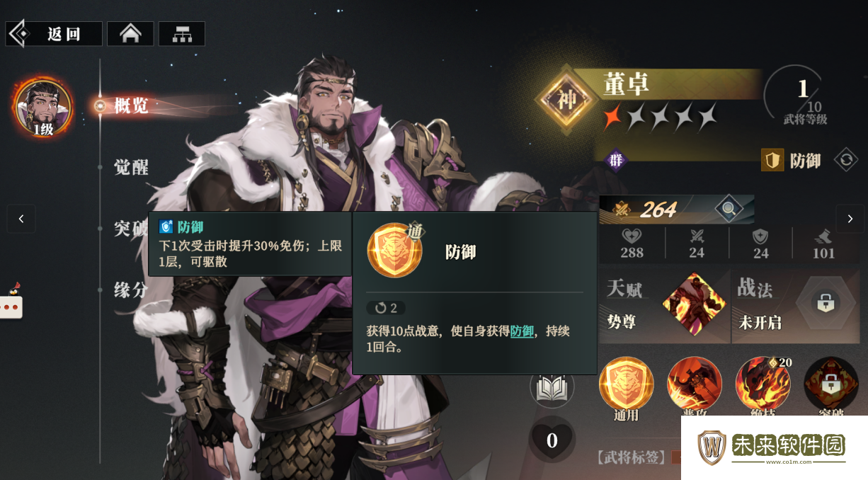The image size is (868, 480).
Task: Show the previous hero with left arrow
Action: click(21, 219)
